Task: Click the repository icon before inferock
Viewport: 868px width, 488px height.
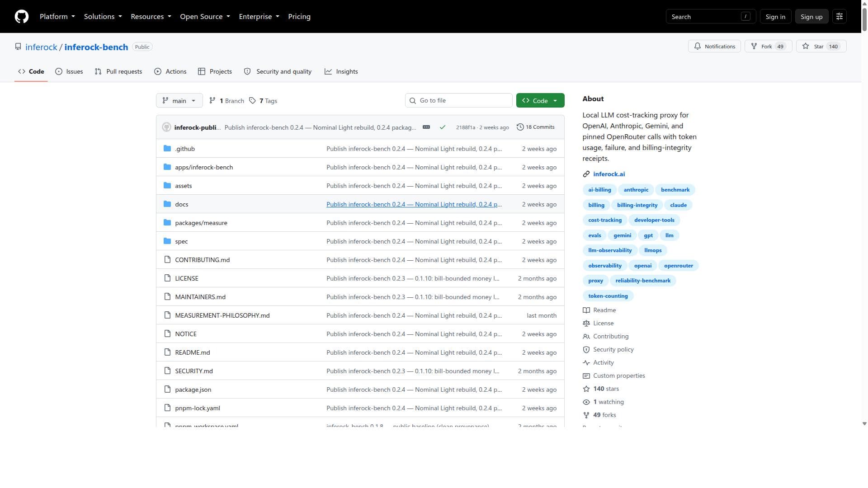Action: pos(18,47)
